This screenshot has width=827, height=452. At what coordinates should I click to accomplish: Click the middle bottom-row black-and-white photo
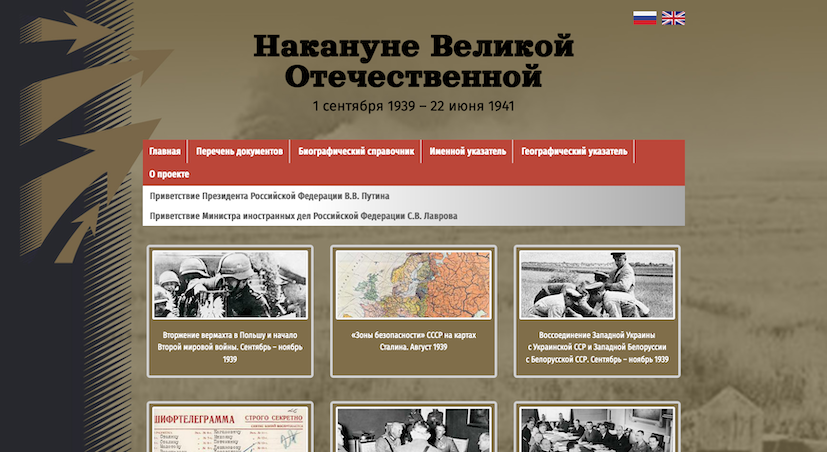pyautogui.click(x=413, y=430)
